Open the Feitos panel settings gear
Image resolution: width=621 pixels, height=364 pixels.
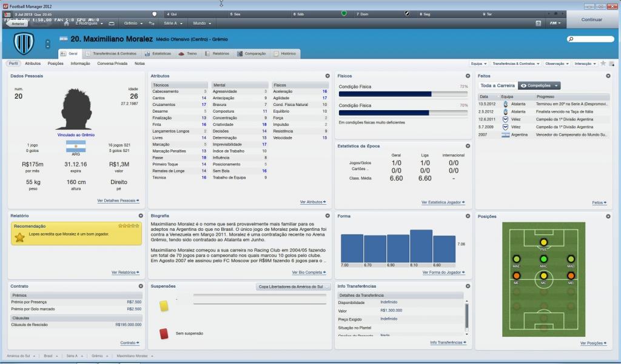click(x=608, y=76)
